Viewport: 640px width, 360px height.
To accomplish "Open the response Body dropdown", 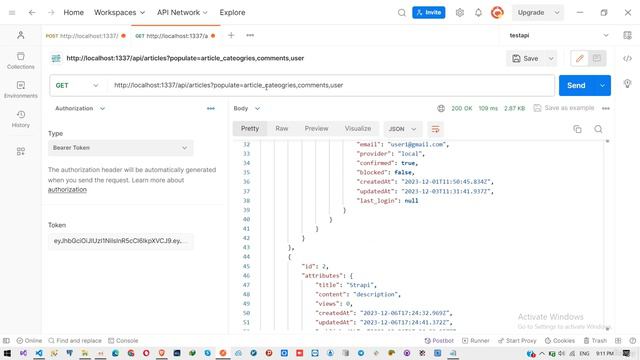I will point(247,108).
